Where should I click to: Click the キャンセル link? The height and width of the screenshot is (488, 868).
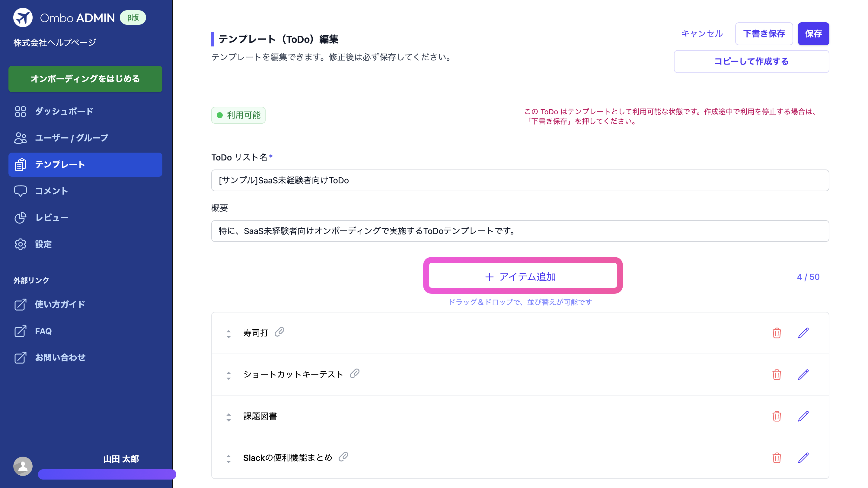click(x=702, y=34)
